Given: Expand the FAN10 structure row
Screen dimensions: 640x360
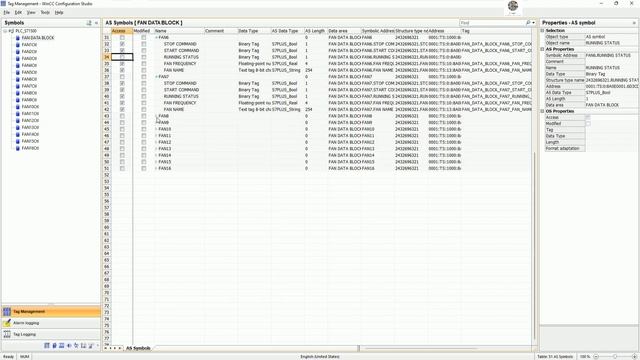Looking at the screenshot, I should coord(156,129).
